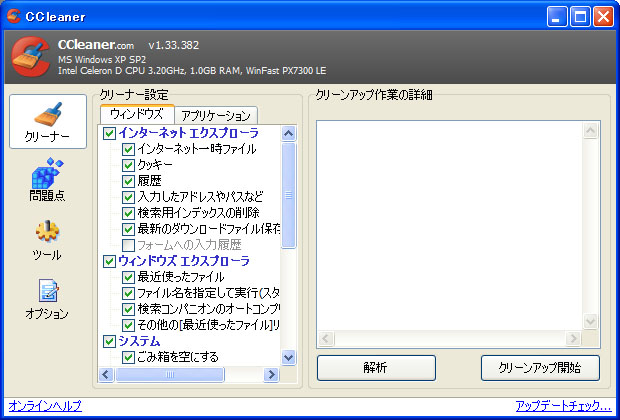Toggle システム group checkbox
The height and width of the screenshot is (420, 620).
point(109,341)
